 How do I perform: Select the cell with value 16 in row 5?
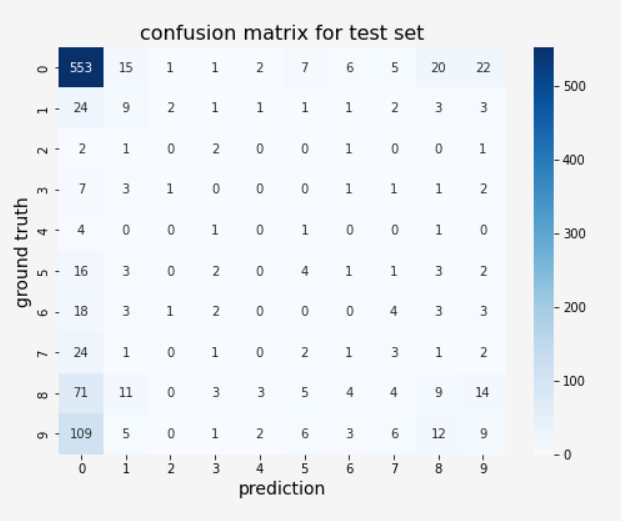[81, 271]
